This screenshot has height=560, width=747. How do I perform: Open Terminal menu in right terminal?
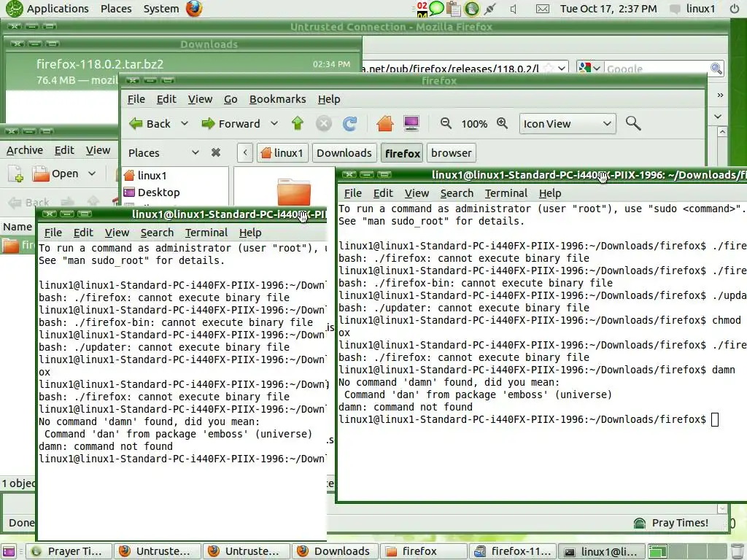pyautogui.click(x=506, y=193)
